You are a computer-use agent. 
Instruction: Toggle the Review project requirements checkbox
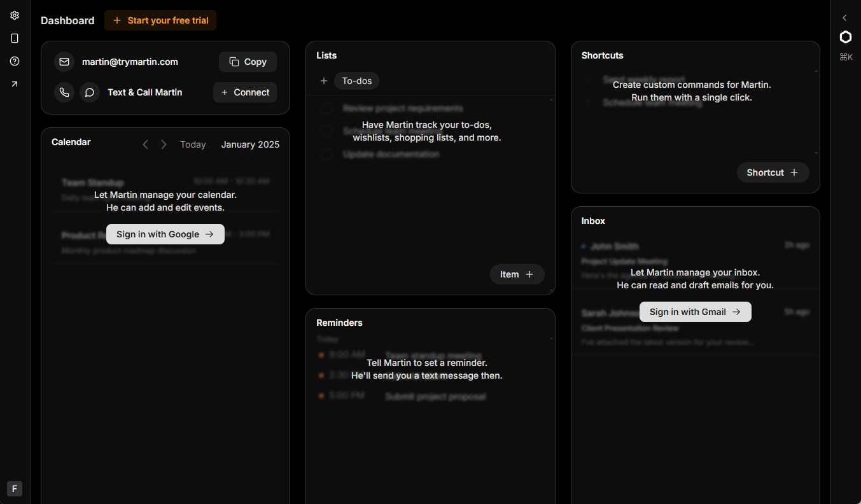326,108
